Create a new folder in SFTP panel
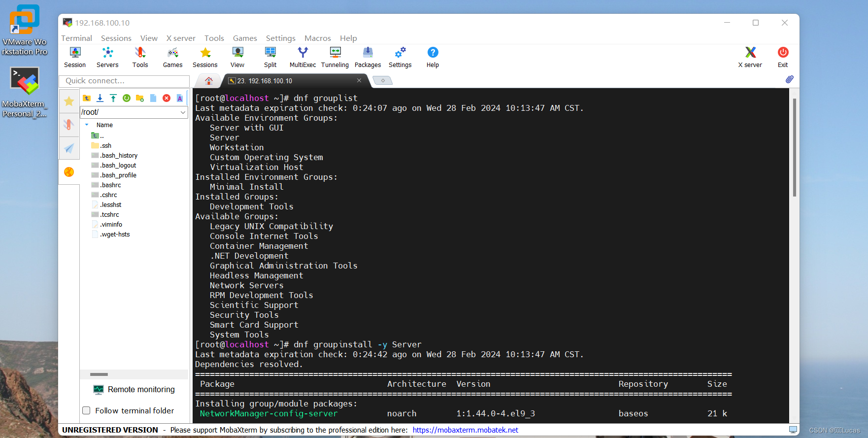 [x=140, y=98]
